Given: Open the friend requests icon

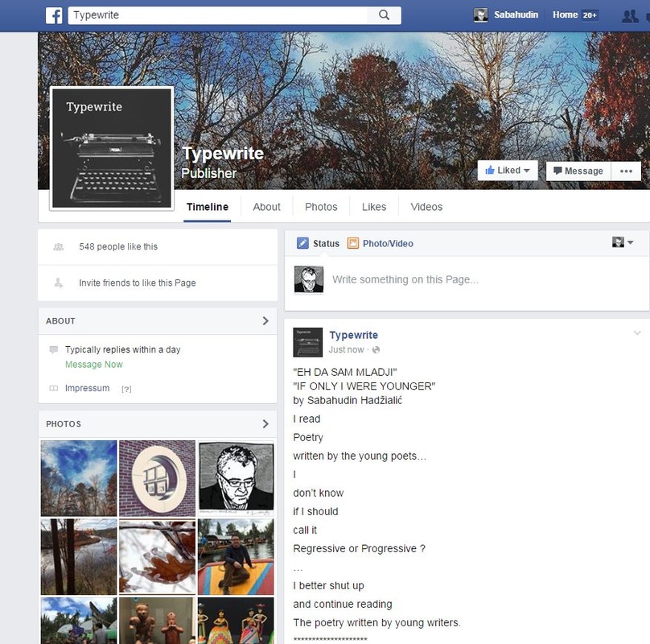Looking at the screenshot, I should point(630,16).
